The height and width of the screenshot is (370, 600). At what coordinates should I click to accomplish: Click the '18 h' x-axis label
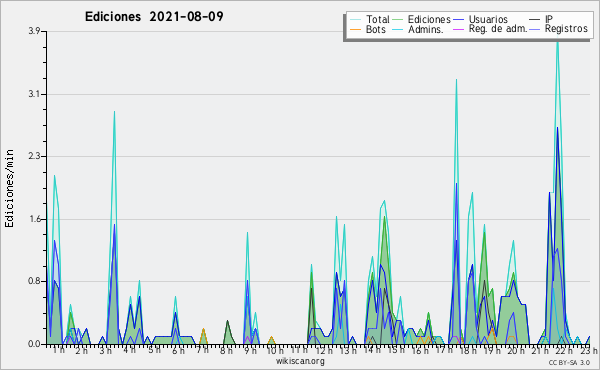[468, 350]
